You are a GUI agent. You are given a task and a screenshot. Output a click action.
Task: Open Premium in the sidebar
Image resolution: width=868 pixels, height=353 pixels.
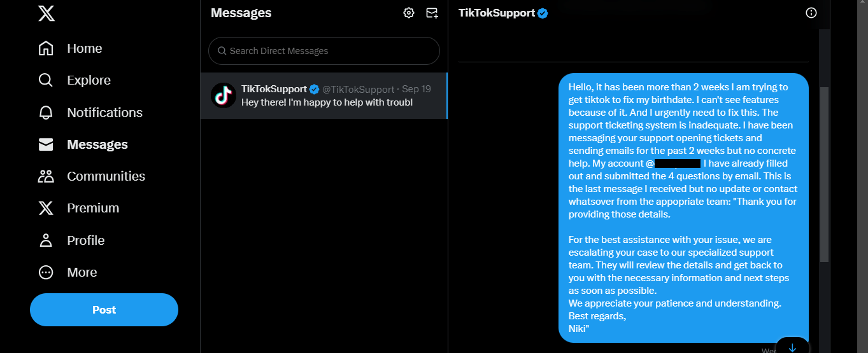(x=93, y=208)
